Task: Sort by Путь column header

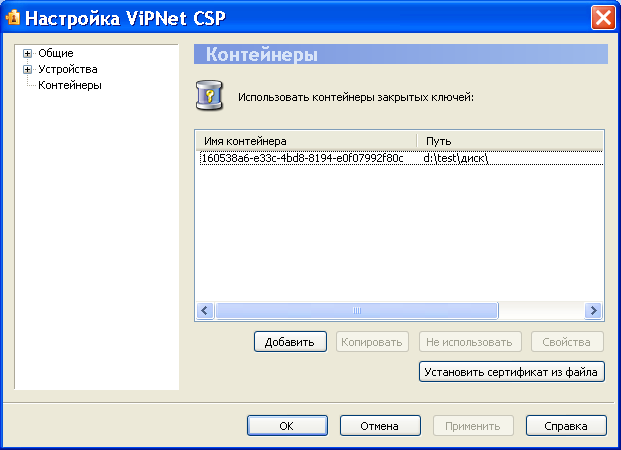Action: tap(510, 141)
